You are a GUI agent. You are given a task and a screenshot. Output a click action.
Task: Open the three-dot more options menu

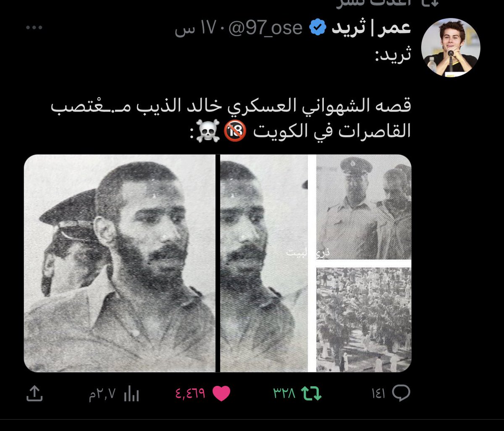[34, 28]
